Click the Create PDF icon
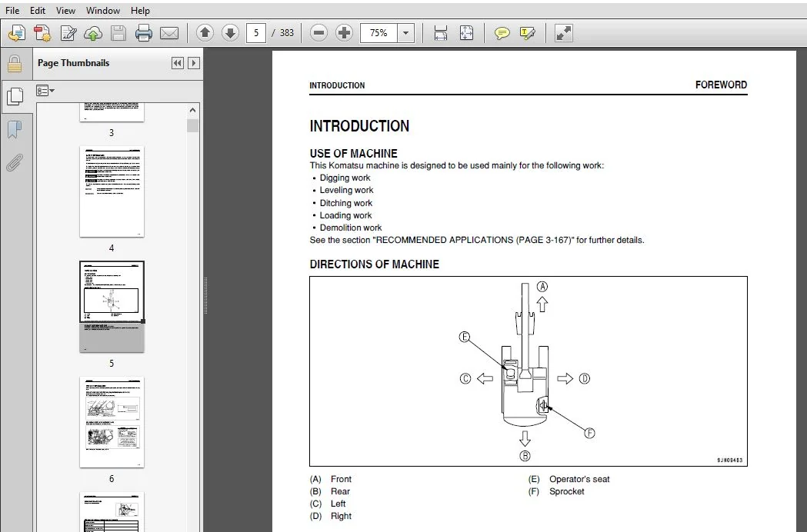807x532 pixels. pos(42,34)
